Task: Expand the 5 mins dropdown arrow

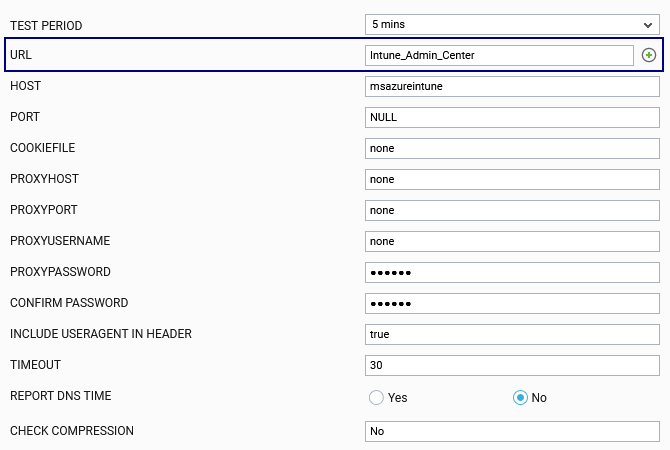Action: click(x=648, y=25)
